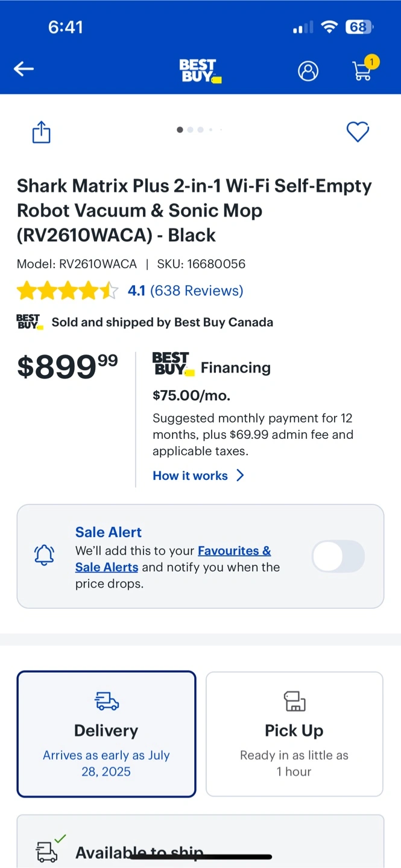
Task: Add product to favourites with heart icon
Action: point(358,132)
